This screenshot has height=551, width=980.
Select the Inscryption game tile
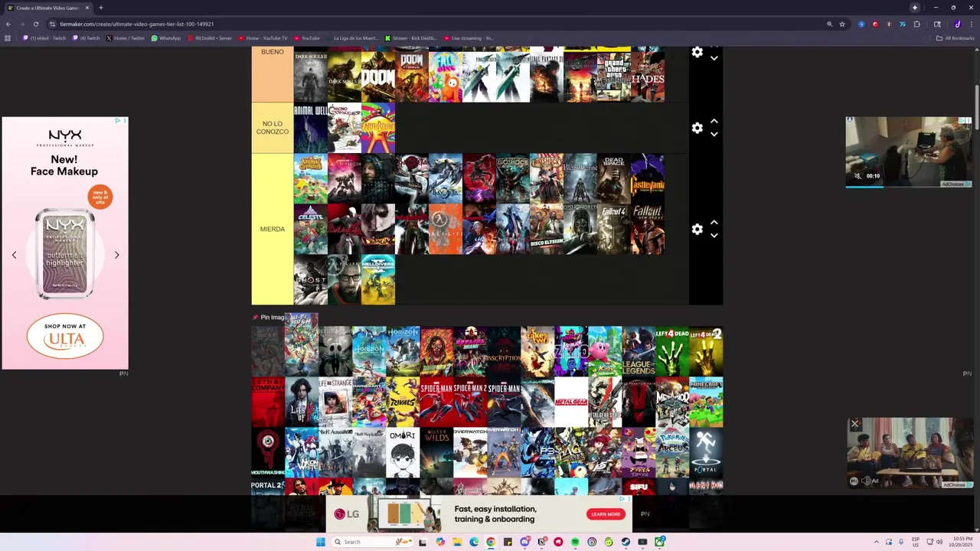504,351
